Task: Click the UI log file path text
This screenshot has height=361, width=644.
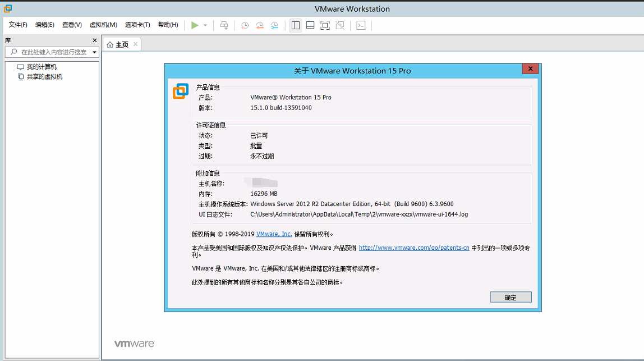Action: click(x=359, y=214)
